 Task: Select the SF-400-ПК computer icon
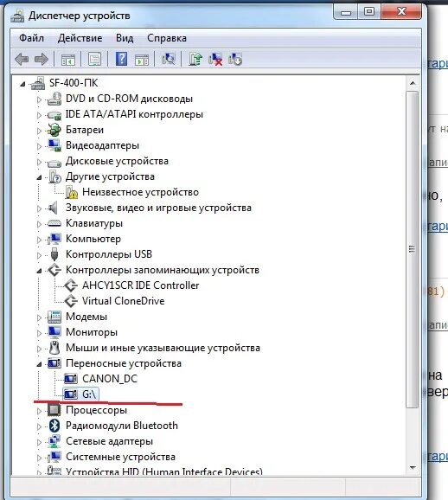pyautogui.click(x=38, y=83)
